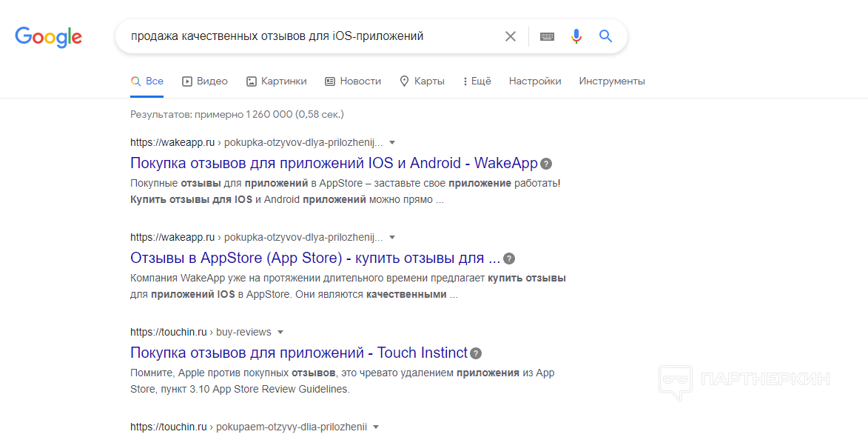Screen dimensions: 868x440
Task: Switch to the Новости tab
Action: (x=353, y=81)
